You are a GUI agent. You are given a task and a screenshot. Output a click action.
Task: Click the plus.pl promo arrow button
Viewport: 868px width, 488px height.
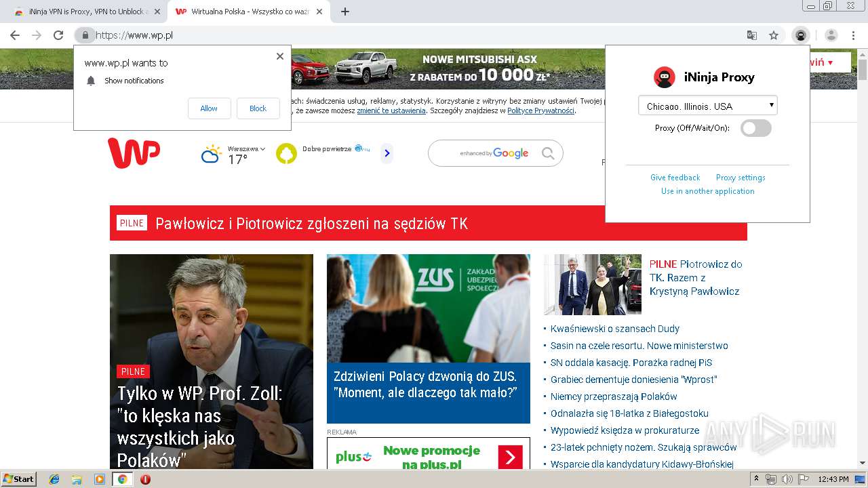point(510,457)
